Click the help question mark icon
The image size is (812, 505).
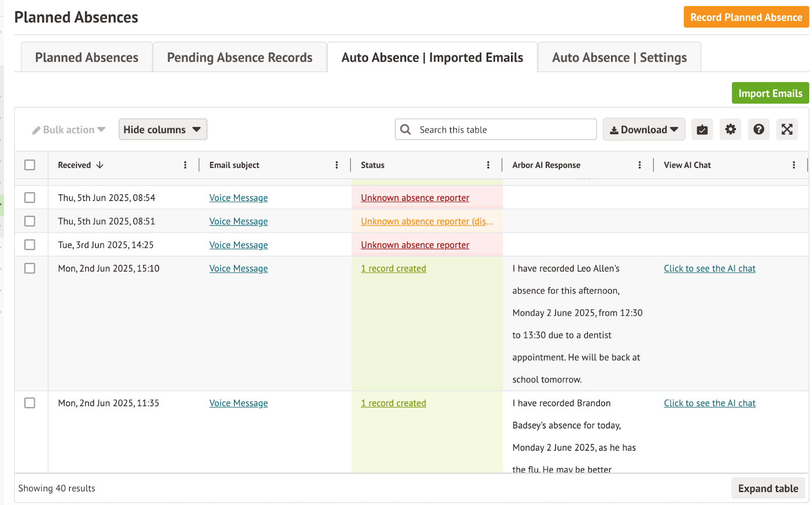759,129
